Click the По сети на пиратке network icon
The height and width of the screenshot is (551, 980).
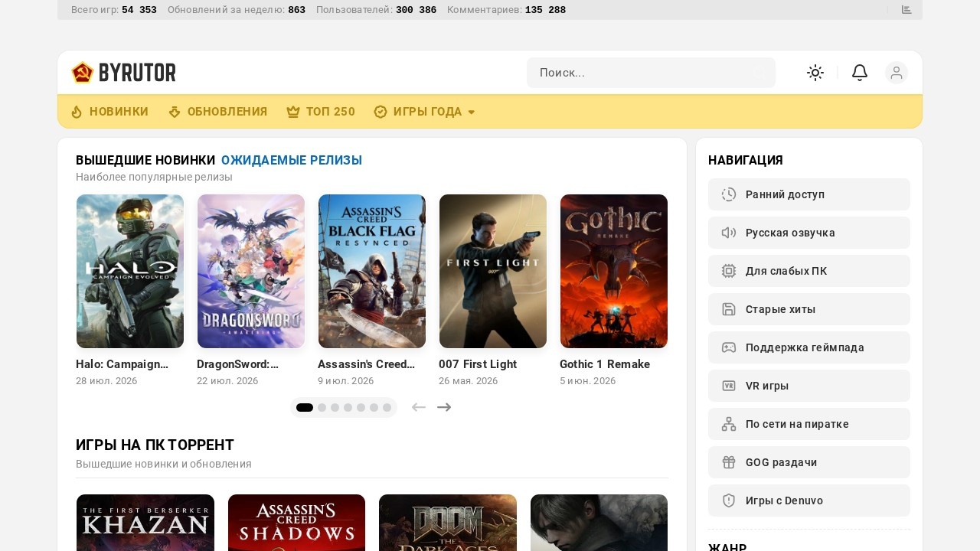pyautogui.click(x=729, y=424)
